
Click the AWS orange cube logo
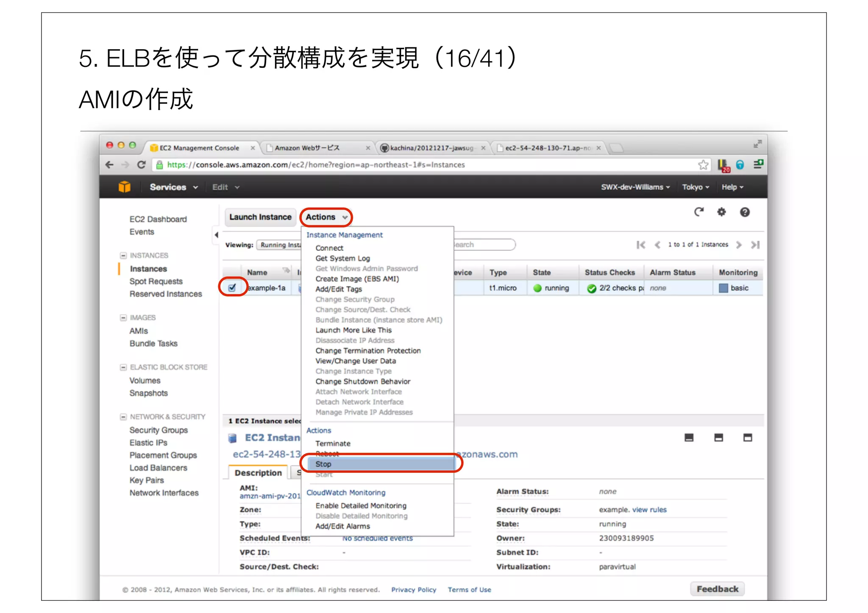pyautogui.click(x=125, y=186)
